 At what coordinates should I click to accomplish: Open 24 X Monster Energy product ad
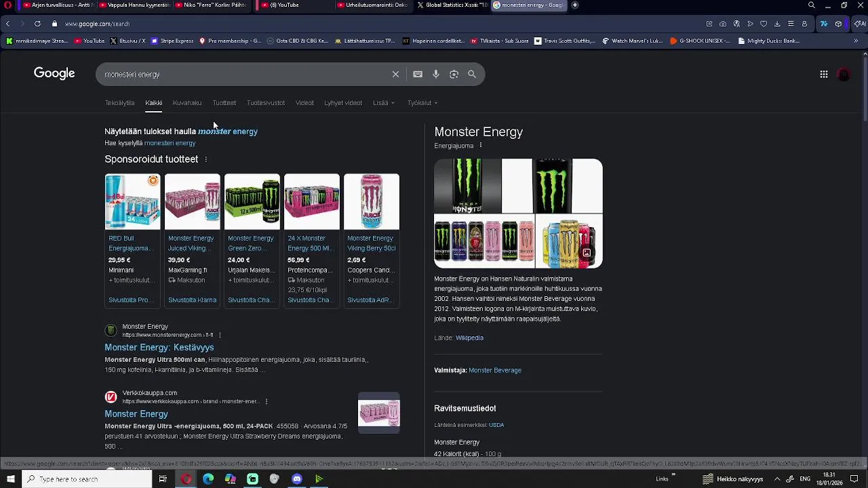click(x=311, y=241)
